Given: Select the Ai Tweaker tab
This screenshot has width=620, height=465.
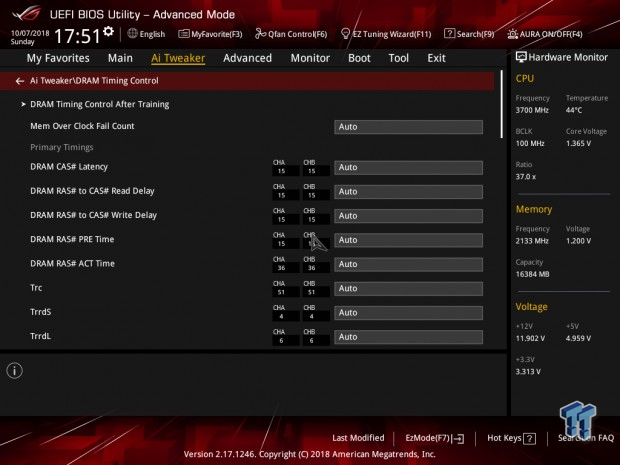Looking at the screenshot, I should click(x=178, y=58).
